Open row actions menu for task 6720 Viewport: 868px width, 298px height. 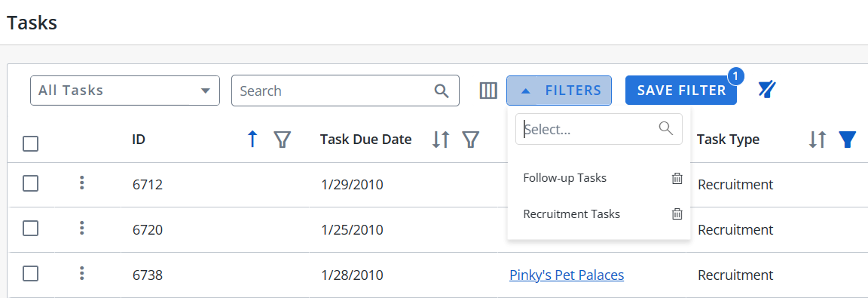(x=81, y=228)
